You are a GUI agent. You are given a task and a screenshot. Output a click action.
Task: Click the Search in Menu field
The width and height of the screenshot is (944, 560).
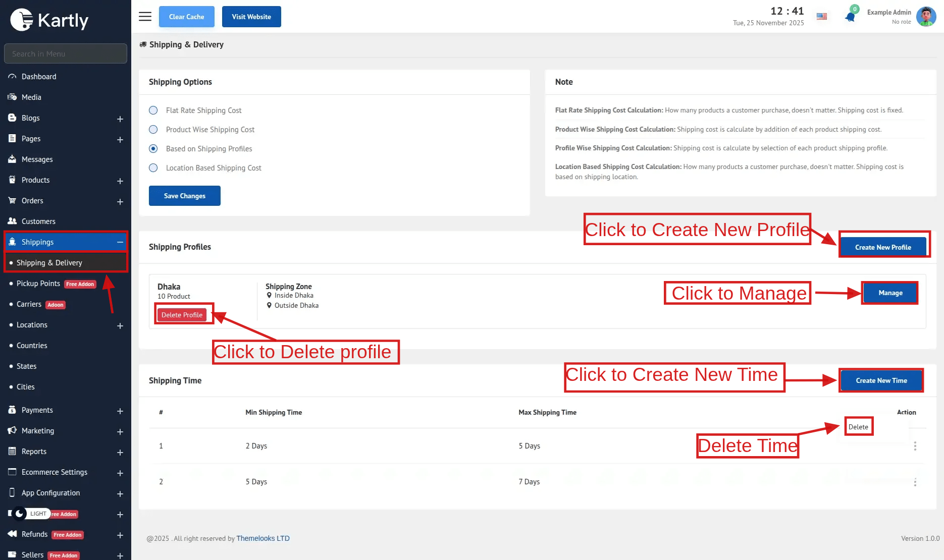point(66,53)
